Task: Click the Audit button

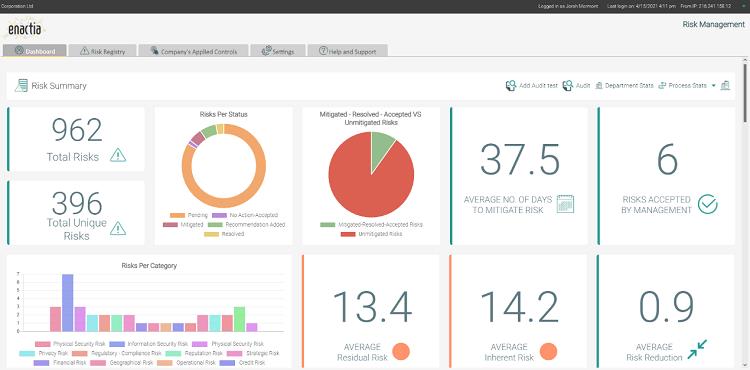Action: 576,86
